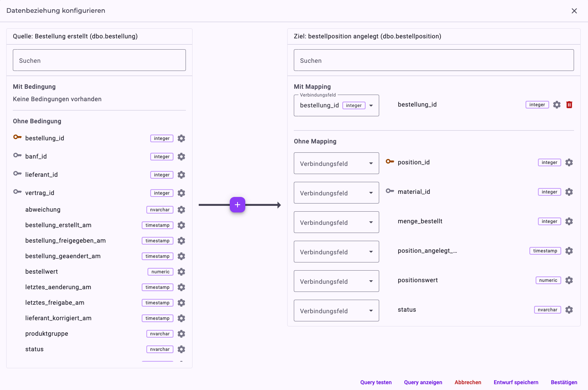Image resolution: width=588 pixels, height=390 pixels.
Task: Open settings gear for abweichung field
Action: tap(181, 210)
